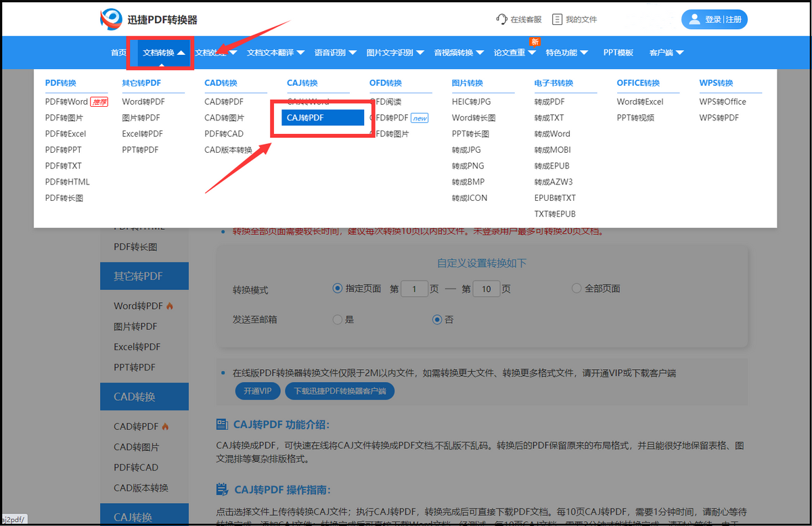Viewport: 812px width, 526px height.
Task: Select CAJ转PDF in the dropdown menu
Action: pos(323,118)
